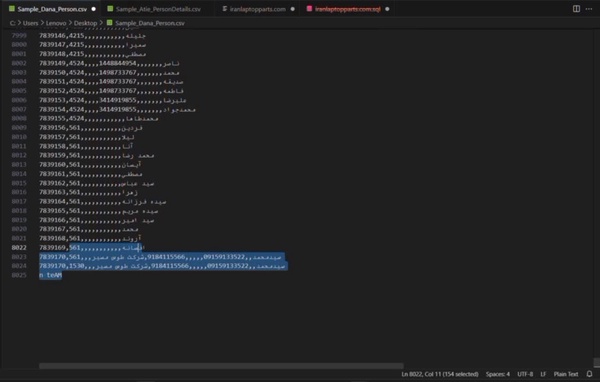Change the LF end-of-line sequence
Screen dimensions: 600x382
(543, 374)
